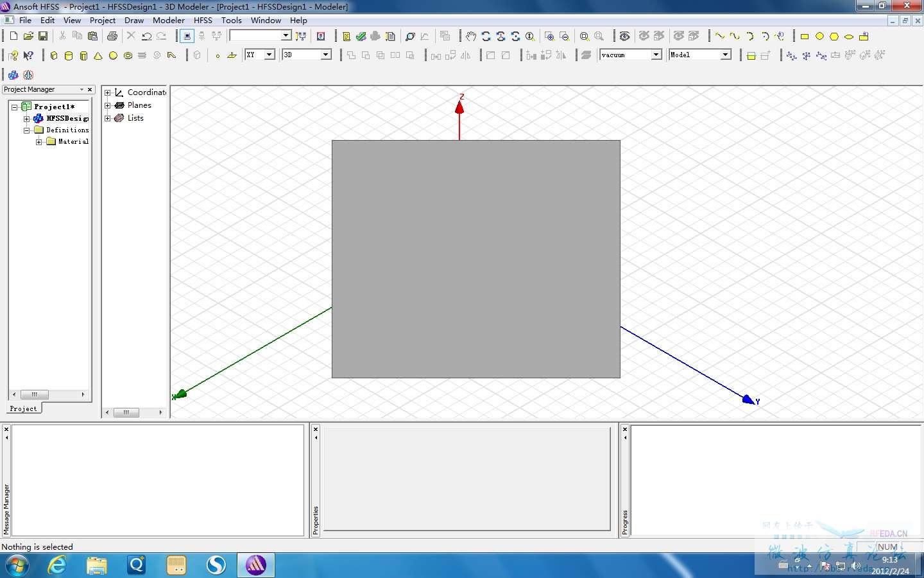924x578 pixels.
Task: Choose the Draw Cone tool
Action: pos(98,56)
